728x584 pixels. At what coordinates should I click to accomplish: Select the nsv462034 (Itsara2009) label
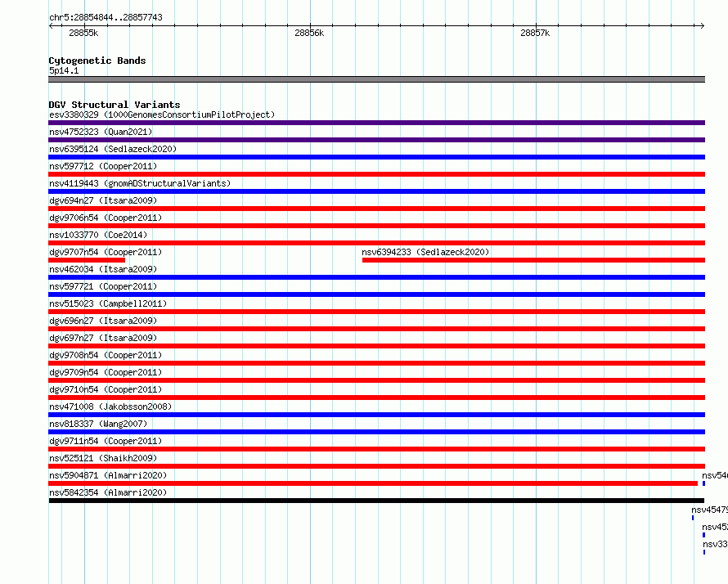[x=103, y=269]
